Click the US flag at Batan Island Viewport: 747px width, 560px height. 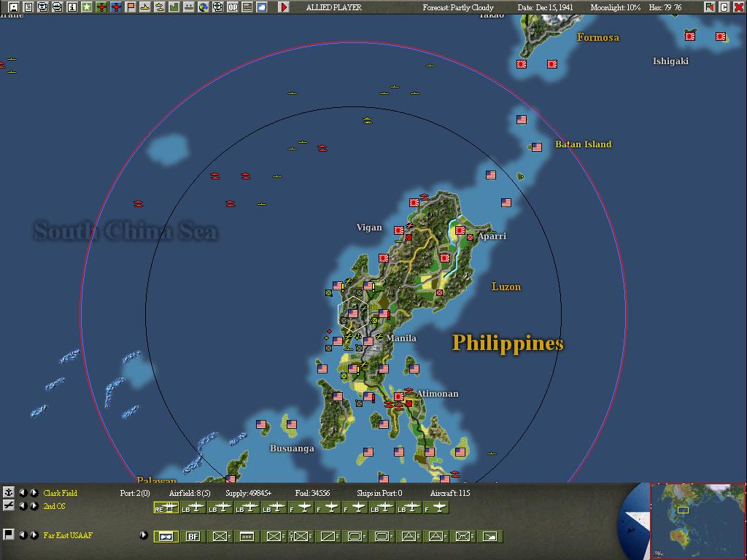(537, 147)
